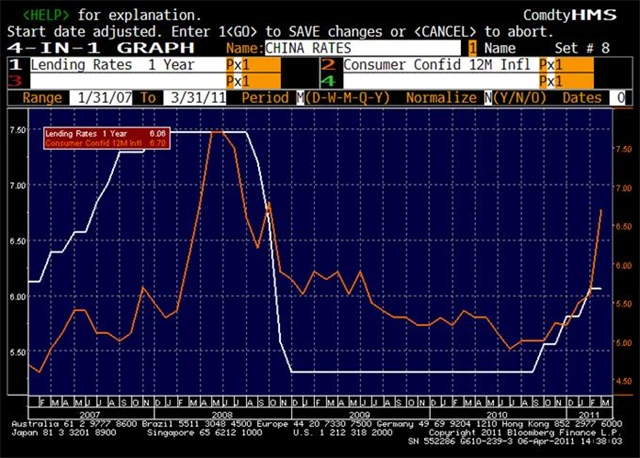The width and height of the screenshot is (640, 458).
Task: Click the 6.00 label on left axis
Action: [18, 296]
